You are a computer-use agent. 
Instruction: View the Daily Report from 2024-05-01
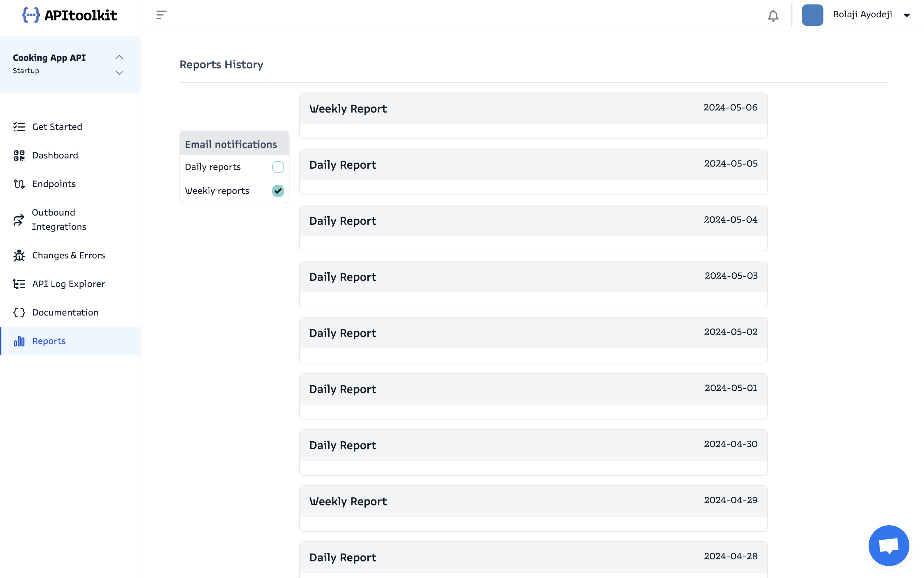pos(533,389)
